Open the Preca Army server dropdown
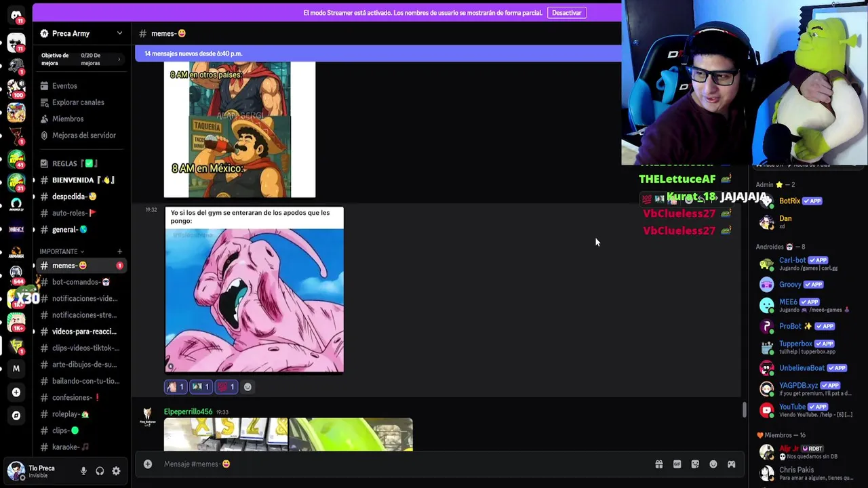Viewport: 868px width, 488px height. point(81,33)
